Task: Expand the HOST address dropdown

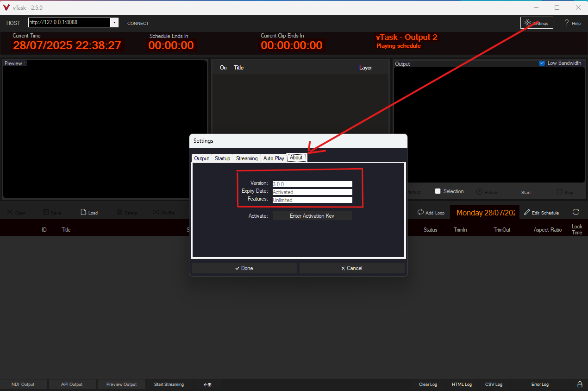Action: (x=114, y=22)
